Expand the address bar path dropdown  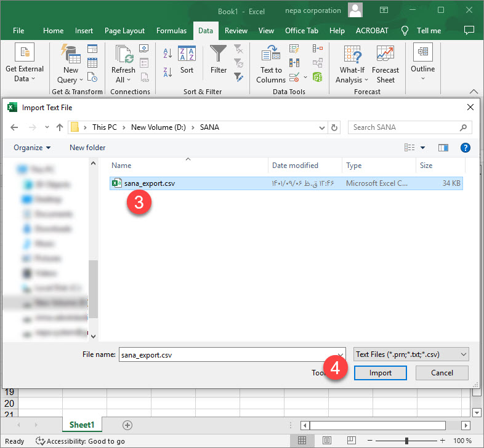click(321, 128)
